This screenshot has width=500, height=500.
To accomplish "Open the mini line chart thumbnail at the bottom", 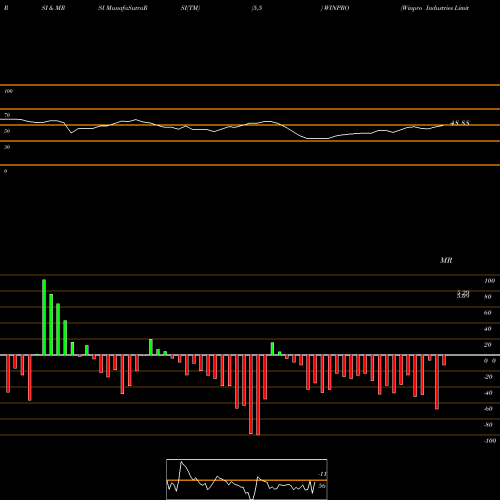I will tap(247, 479).
